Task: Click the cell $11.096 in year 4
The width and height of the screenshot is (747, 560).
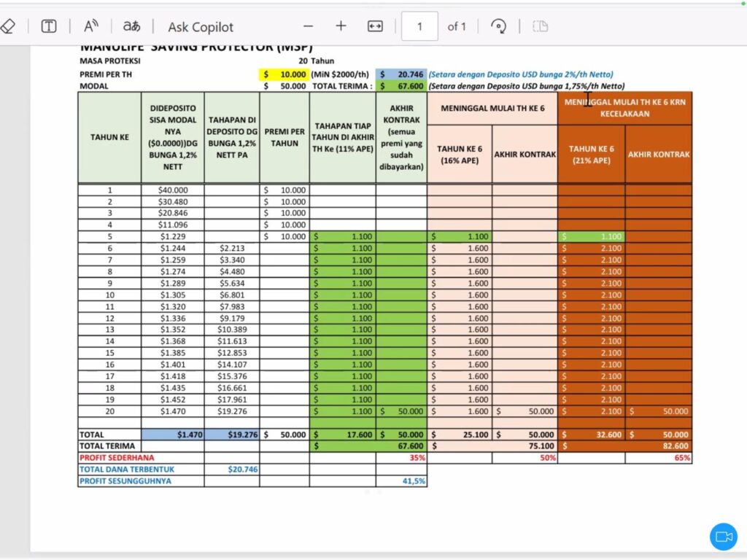Action: 173,225
